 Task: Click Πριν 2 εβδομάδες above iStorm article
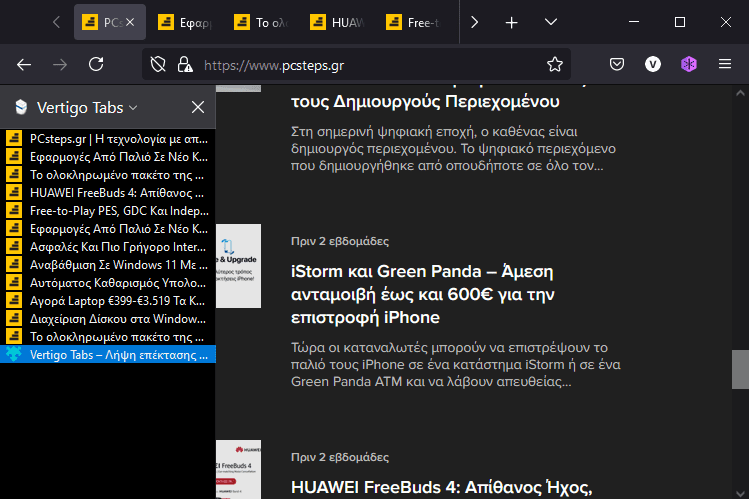(x=340, y=241)
